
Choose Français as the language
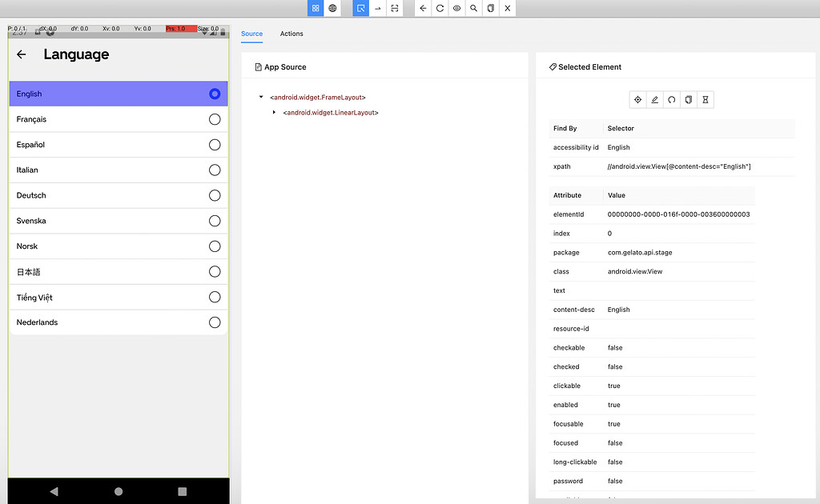214,119
